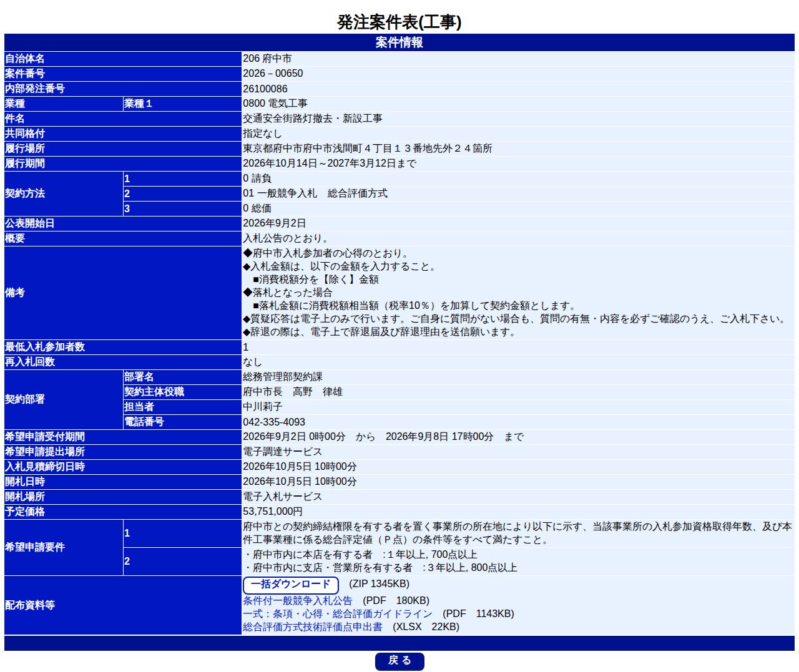Select phone number 042-335-4093
This screenshot has width=799, height=672.
274,422
